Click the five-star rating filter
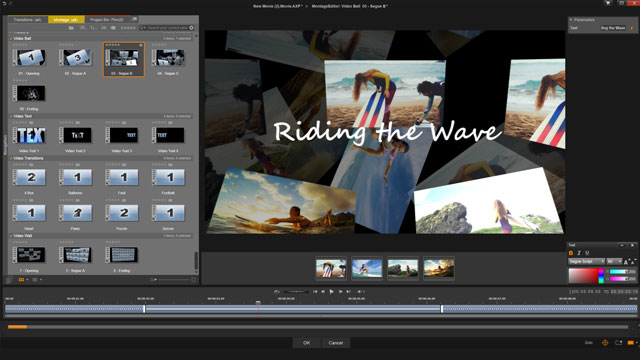 pyautogui.click(x=128, y=28)
